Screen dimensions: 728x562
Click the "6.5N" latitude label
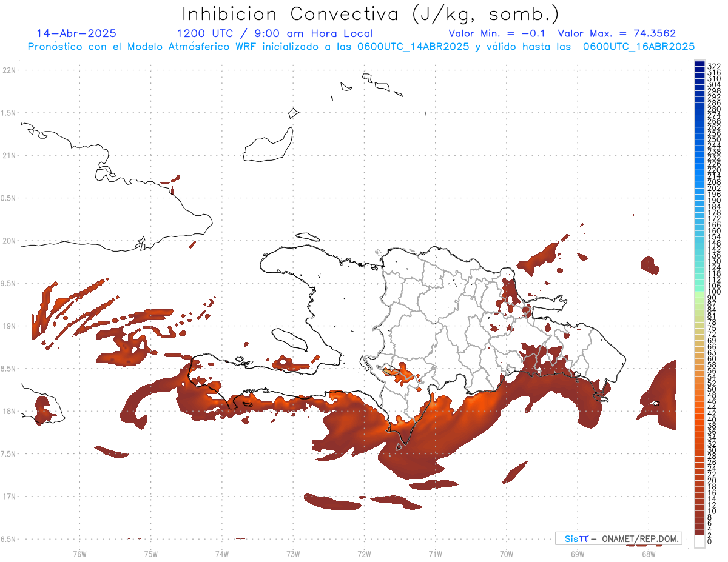point(9,539)
